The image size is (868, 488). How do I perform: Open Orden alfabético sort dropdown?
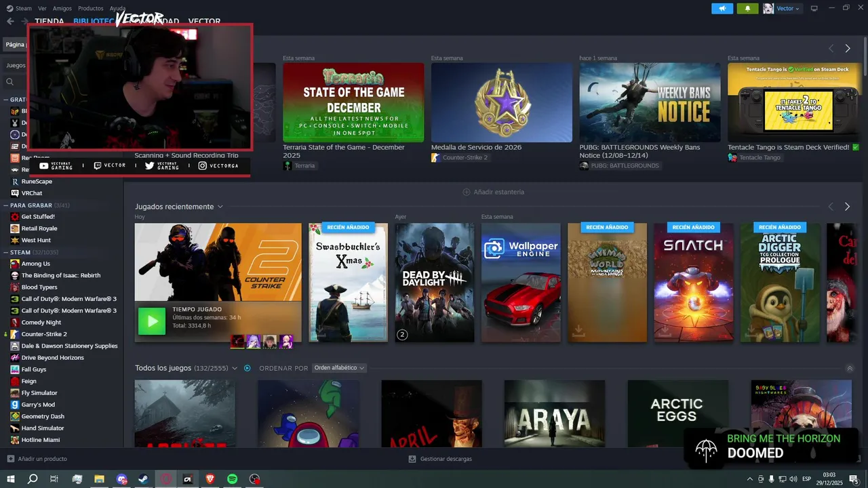(339, 368)
